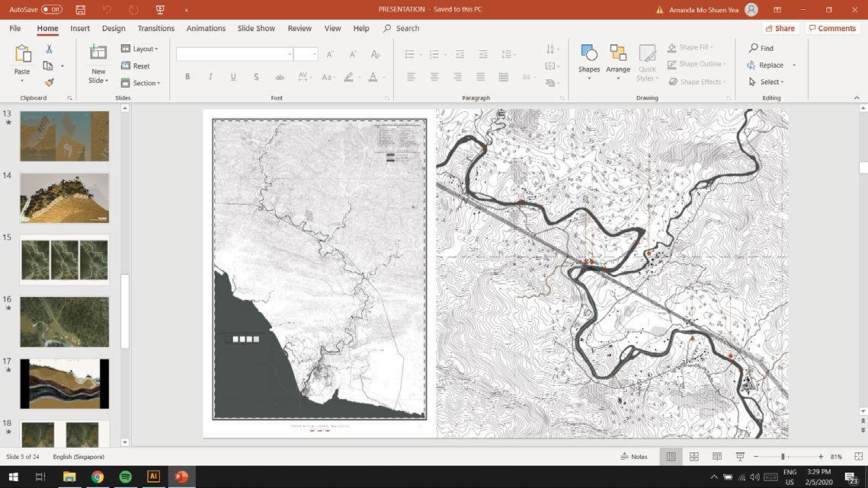Viewport: 868px width, 488px height.
Task: Toggle Bold formatting
Action: pyautogui.click(x=187, y=77)
